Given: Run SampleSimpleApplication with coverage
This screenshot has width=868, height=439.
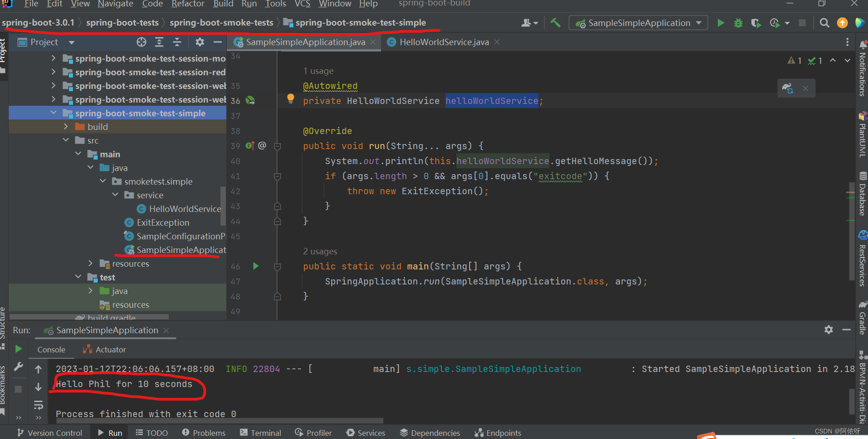Looking at the screenshot, I should (x=755, y=23).
